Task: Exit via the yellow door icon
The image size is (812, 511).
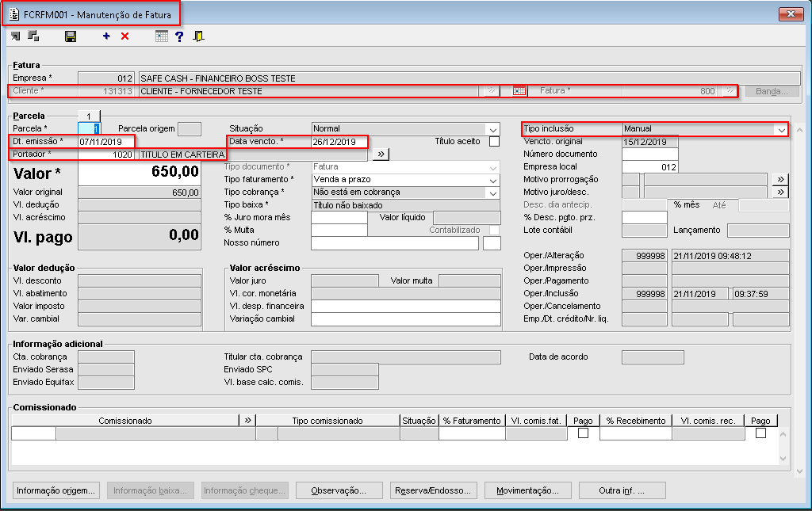Action: [198, 36]
